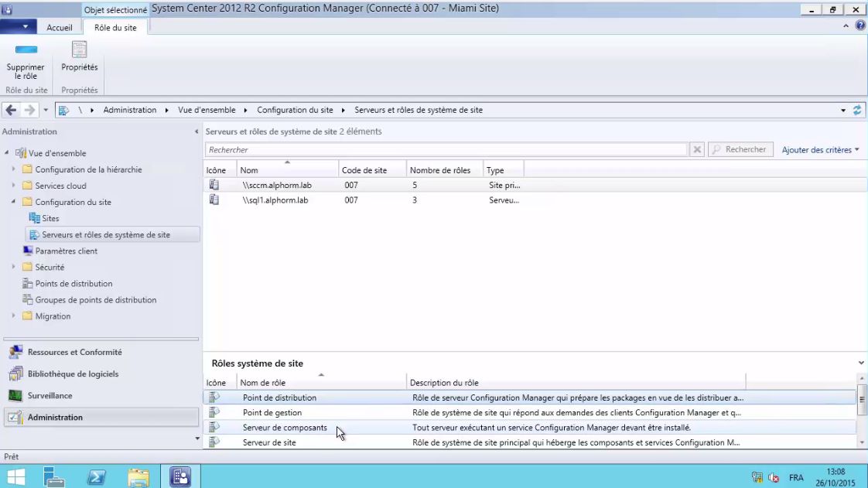This screenshot has width=868, height=488.
Task: Collapse the Configuration du site folder
Action: [13, 202]
